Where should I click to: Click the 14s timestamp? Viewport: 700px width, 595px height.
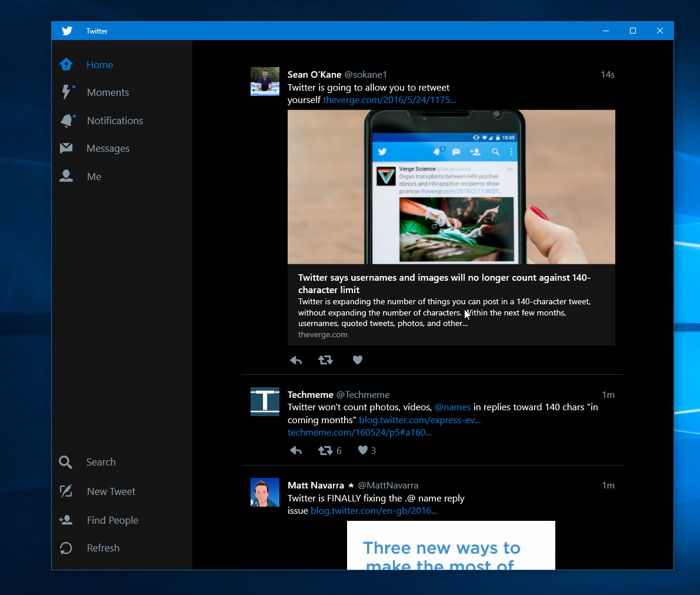[x=608, y=75]
